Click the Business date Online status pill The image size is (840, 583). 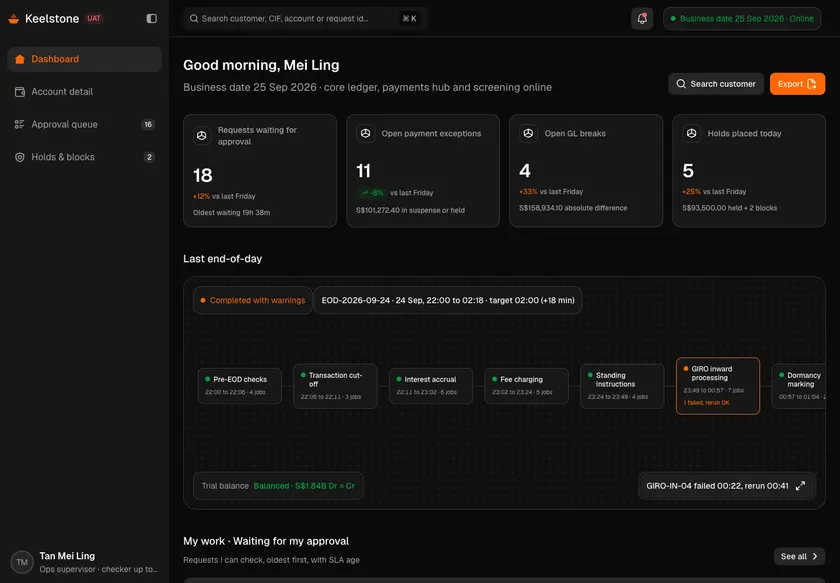pyautogui.click(x=742, y=19)
